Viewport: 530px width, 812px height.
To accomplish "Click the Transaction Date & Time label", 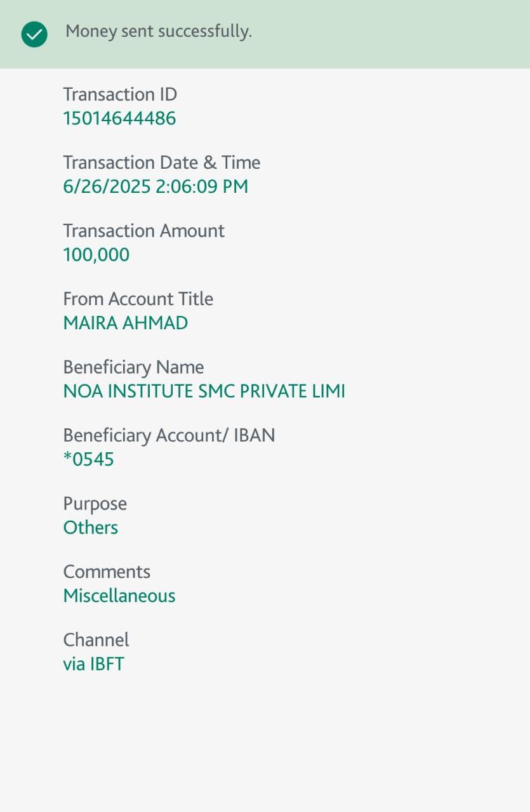I will [161, 162].
